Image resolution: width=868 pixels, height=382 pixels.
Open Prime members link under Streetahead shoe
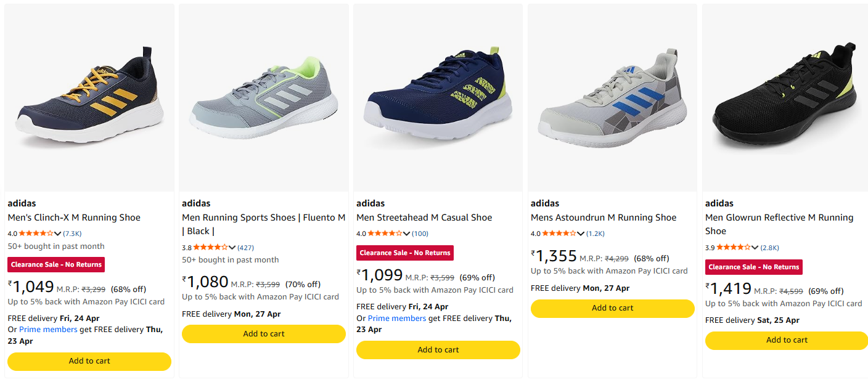point(397,319)
